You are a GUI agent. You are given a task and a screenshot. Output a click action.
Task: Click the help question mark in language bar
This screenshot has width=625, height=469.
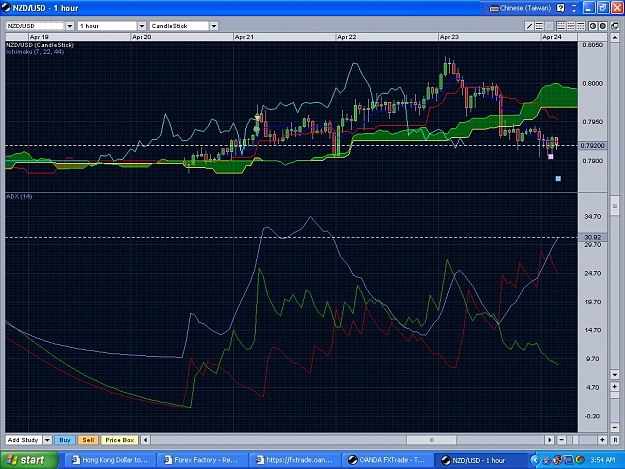[x=560, y=8]
